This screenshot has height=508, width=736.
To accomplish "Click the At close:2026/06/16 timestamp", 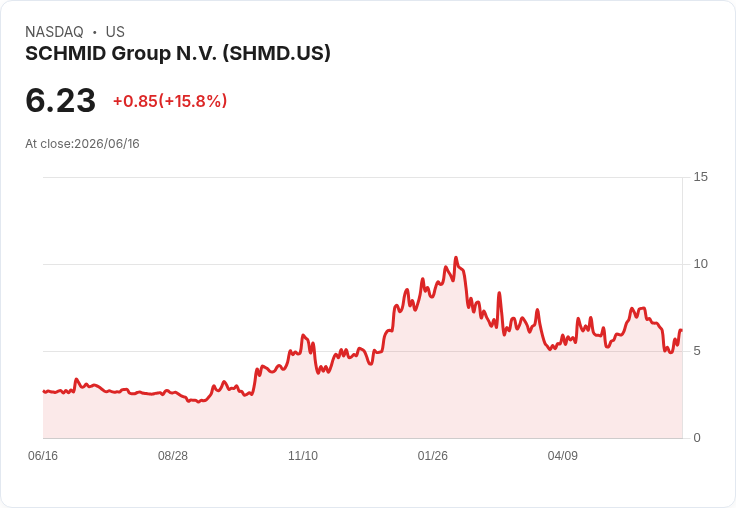I will [82, 144].
